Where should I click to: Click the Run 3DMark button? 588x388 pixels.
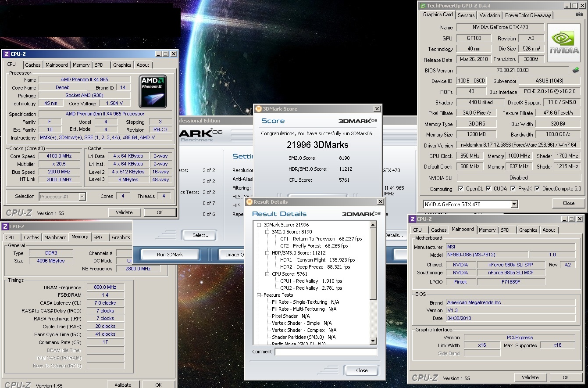pyautogui.click(x=170, y=255)
